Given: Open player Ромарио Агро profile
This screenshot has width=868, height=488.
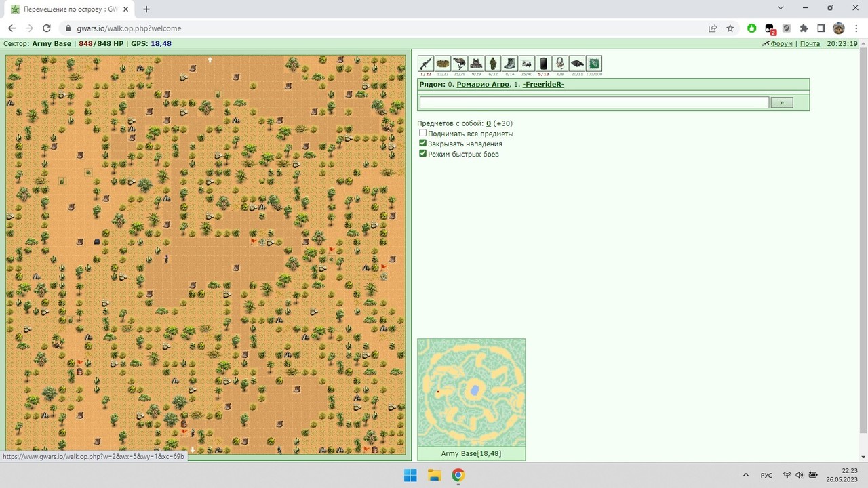Looking at the screenshot, I should tap(483, 85).
